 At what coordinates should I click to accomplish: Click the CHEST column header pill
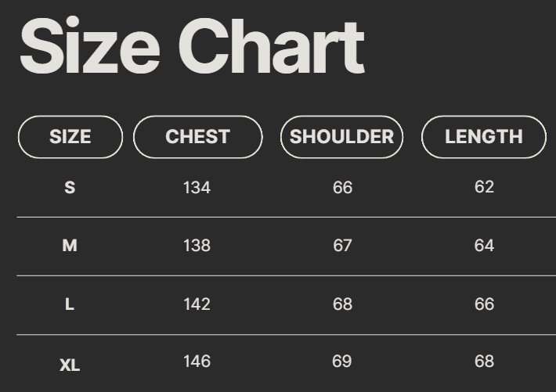[x=197, y=137]
